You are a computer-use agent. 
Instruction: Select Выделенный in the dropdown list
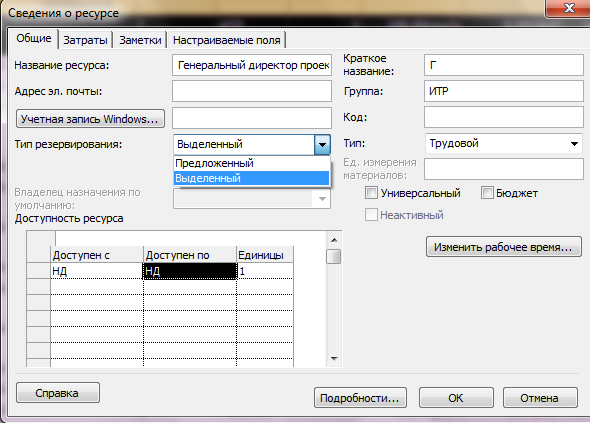click(251, 178)
